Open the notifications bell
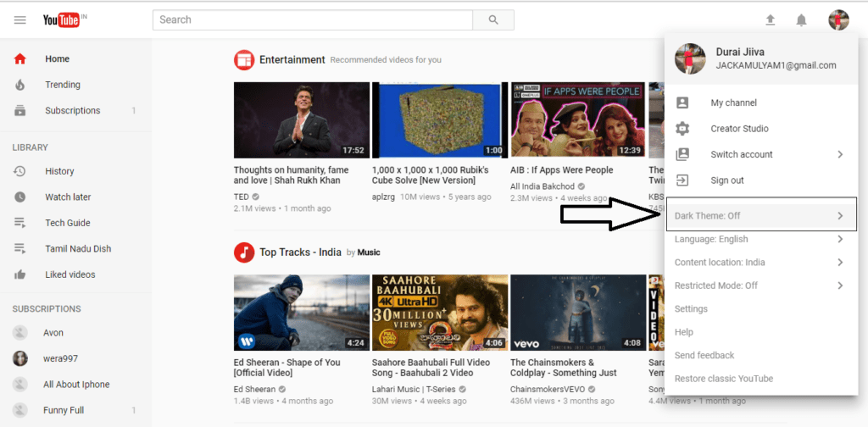 click(801, 20)
